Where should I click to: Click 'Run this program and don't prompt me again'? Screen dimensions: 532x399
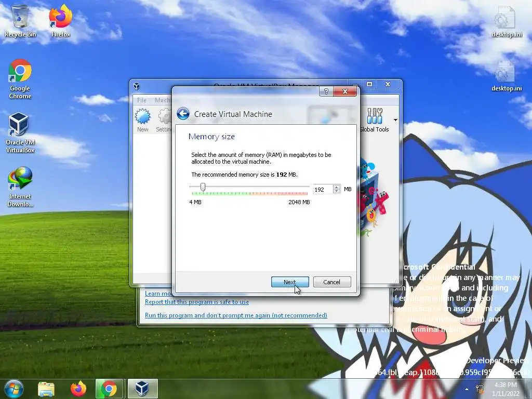[236, 315]
